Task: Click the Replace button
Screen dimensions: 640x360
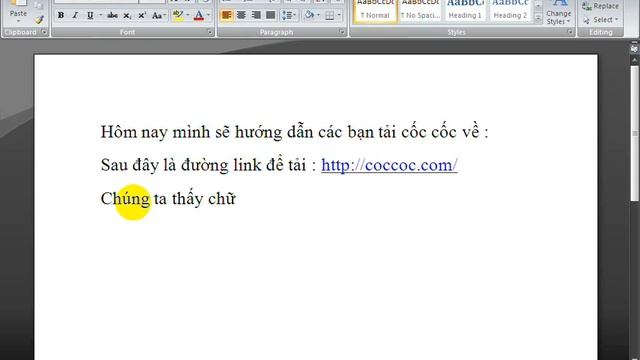Action: coord(600,6)
